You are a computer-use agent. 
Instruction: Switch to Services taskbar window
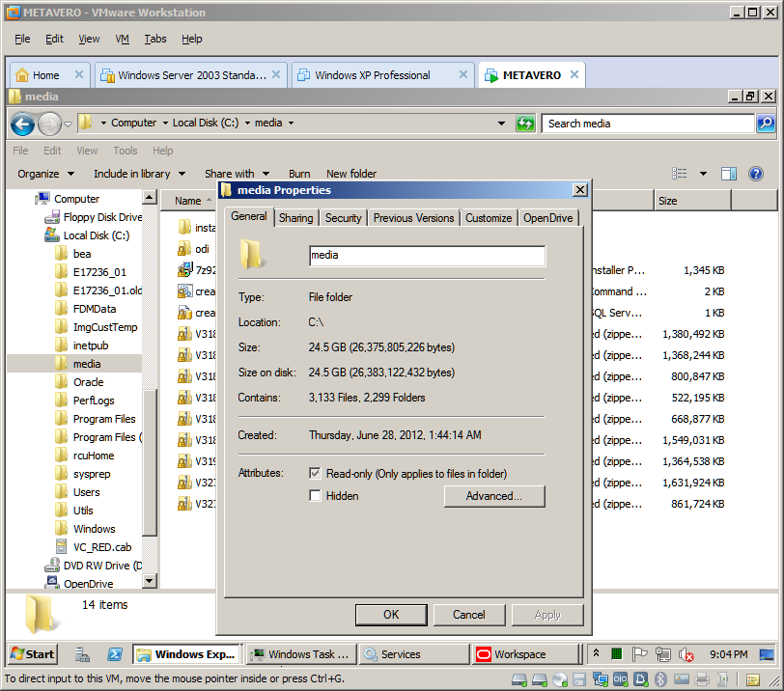pyautogui.click(x=414, y=654)
